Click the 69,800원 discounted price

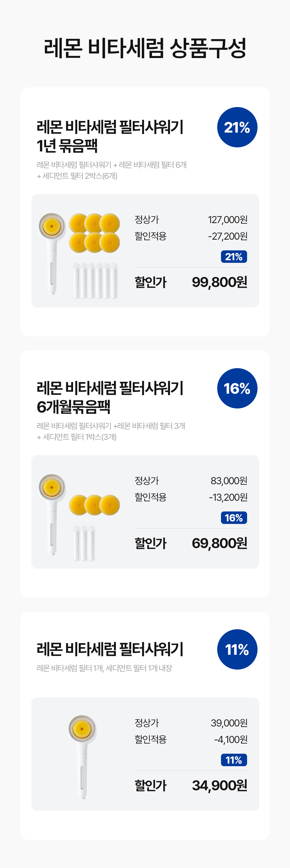click(220, 543)
